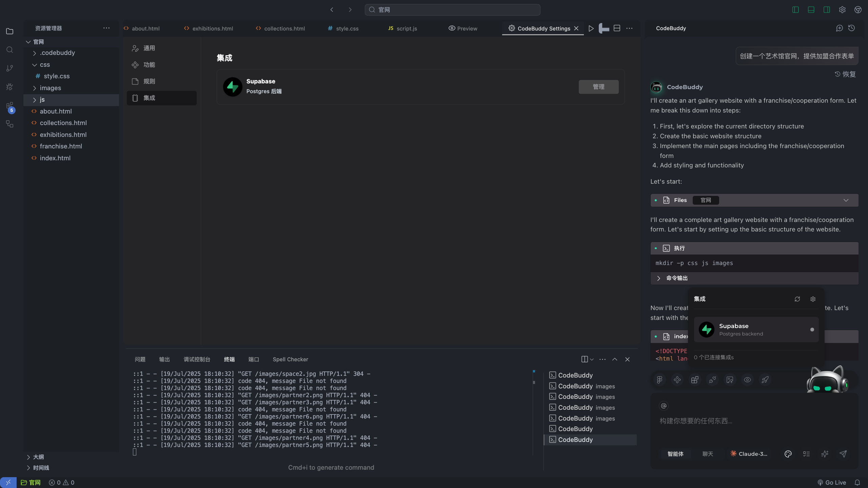This screenshot has width=868, height=488.
Task: Click the image upload icon in CodeBuddy toolbar
Action: coord(730,380)
